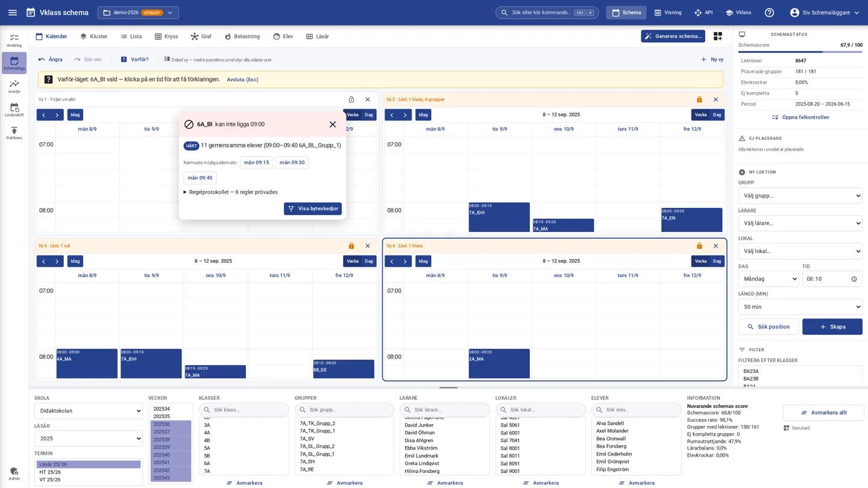Click the split panel divider handle
The width and height of the screenshot is (868, 488).
tap(448, 387)
